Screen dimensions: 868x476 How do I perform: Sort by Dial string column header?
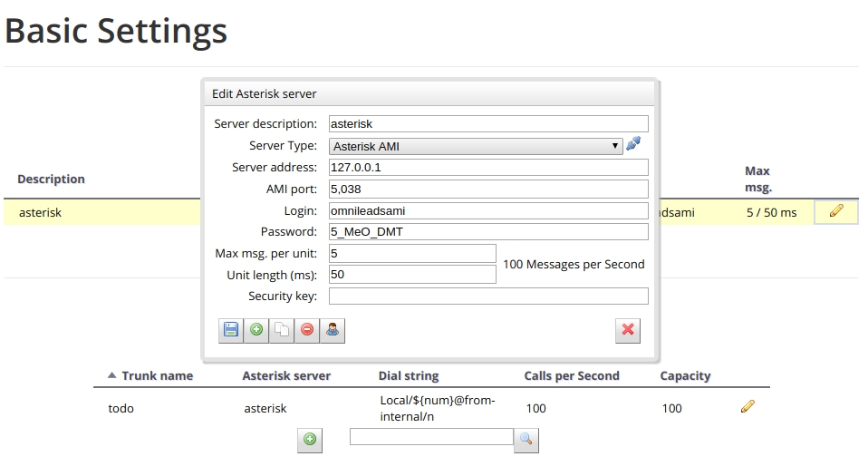tap(409, 375)
